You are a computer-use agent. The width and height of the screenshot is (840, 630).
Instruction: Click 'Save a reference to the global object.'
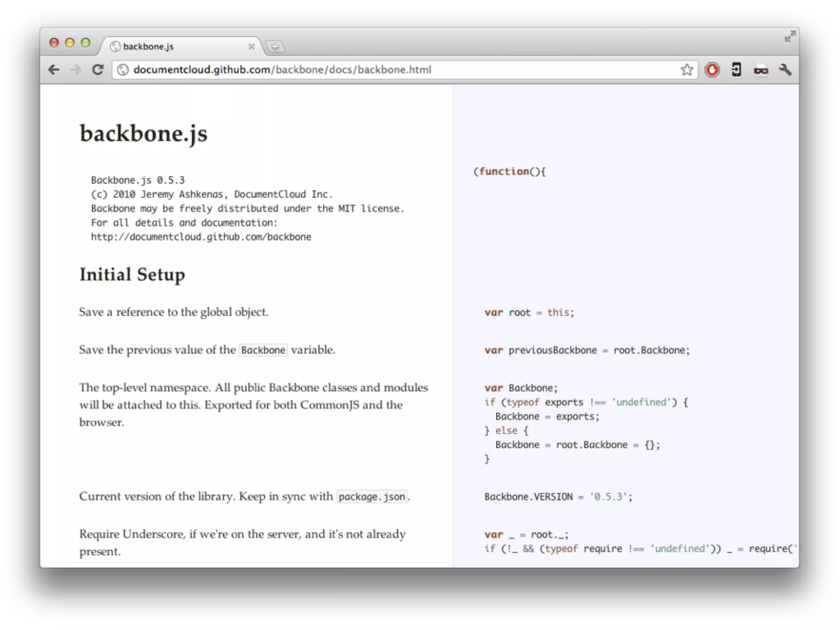click(174, 312)
